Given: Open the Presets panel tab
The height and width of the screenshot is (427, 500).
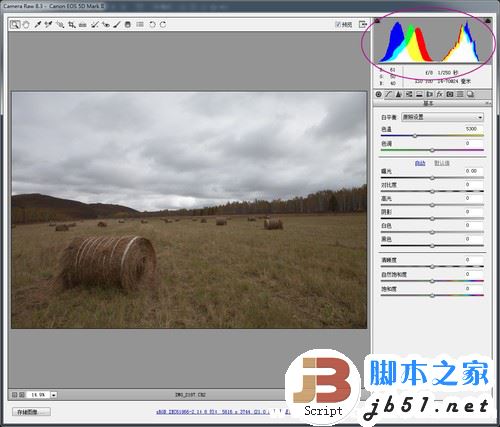Looking at the screenshot, I should point(460,94).
